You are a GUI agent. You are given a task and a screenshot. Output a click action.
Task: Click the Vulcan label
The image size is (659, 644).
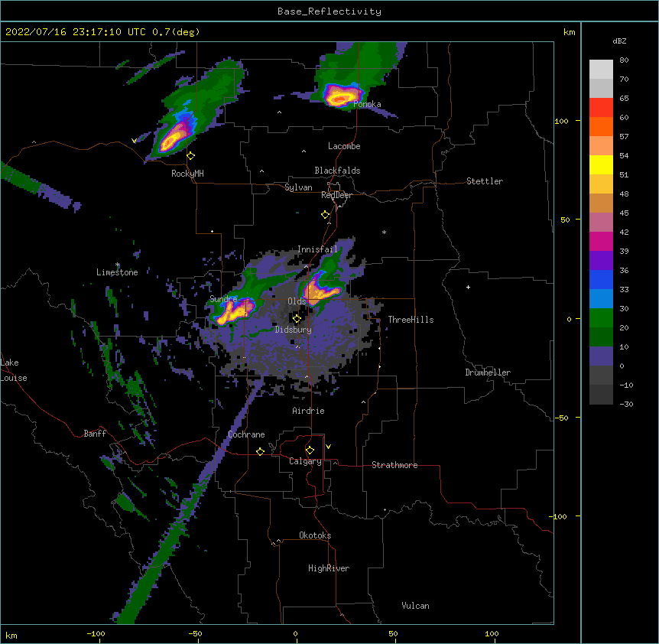click(x=415, y=606)
